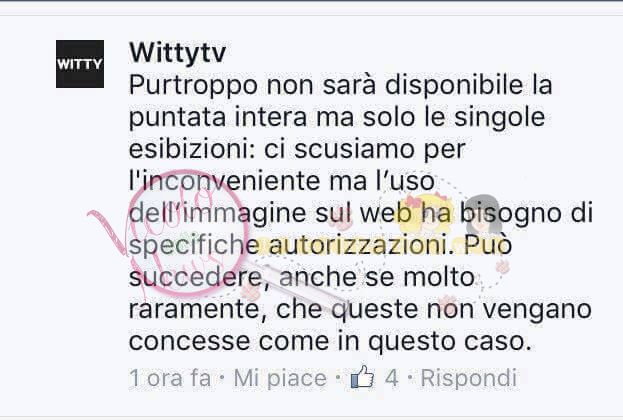Image resolution: width=623 pixels, height=420 pixels.
Task: Click the word esibizioni in comment
Action: (x=192, y=149)
